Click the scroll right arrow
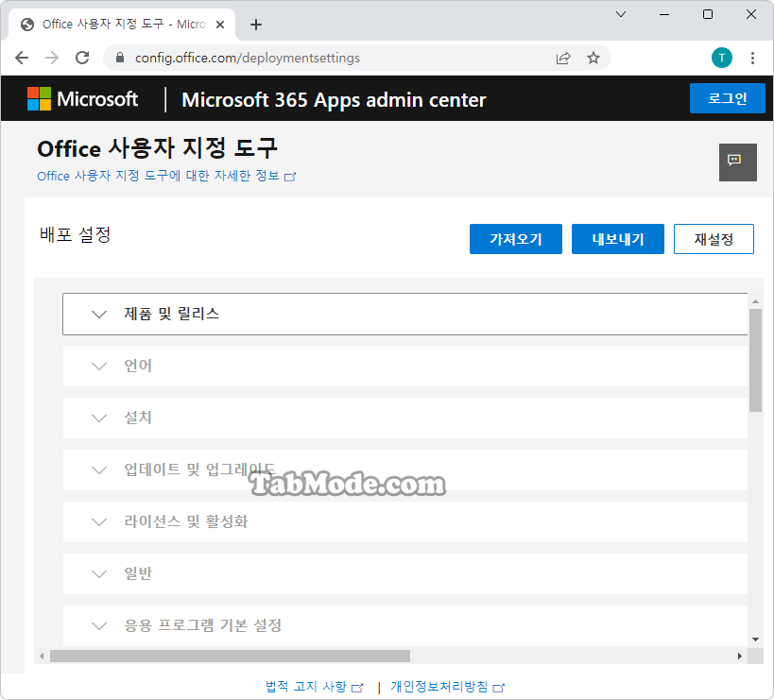The image size is (774, 700). [739, 657]
